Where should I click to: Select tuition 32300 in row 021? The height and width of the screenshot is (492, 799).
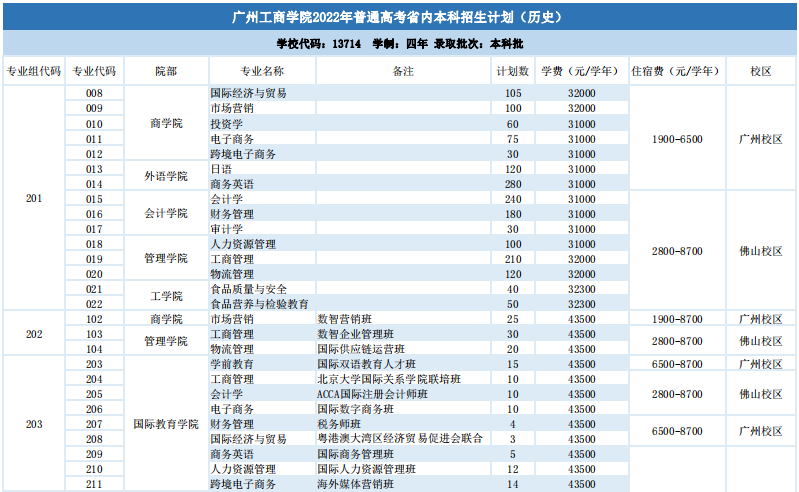click(581, 289)
